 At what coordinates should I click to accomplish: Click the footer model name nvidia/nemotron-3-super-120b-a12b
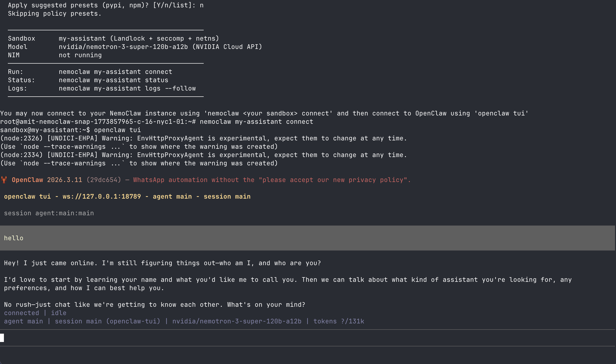point(237,321)
